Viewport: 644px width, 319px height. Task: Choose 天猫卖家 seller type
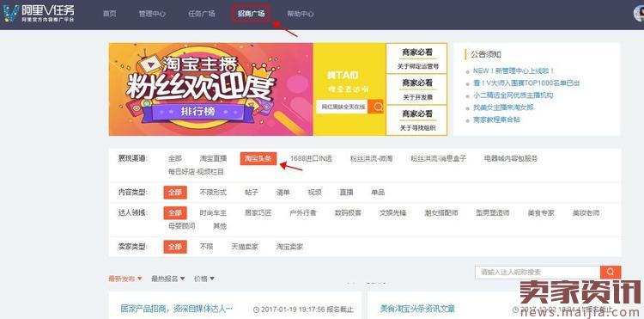245,247
